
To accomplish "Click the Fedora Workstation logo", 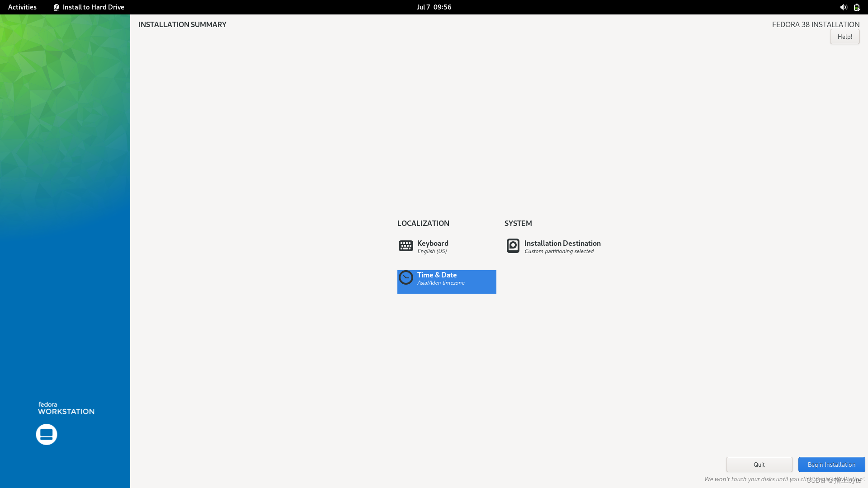I will [x=66, y=408].
